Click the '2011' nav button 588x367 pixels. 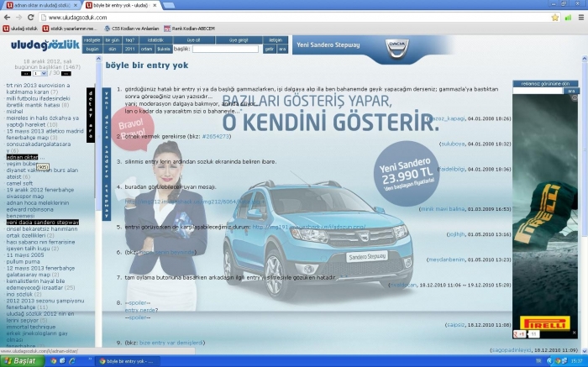130,49
